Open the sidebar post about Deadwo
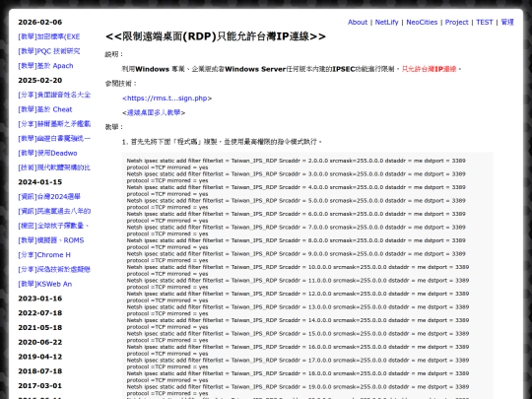 tap(47, 153)
